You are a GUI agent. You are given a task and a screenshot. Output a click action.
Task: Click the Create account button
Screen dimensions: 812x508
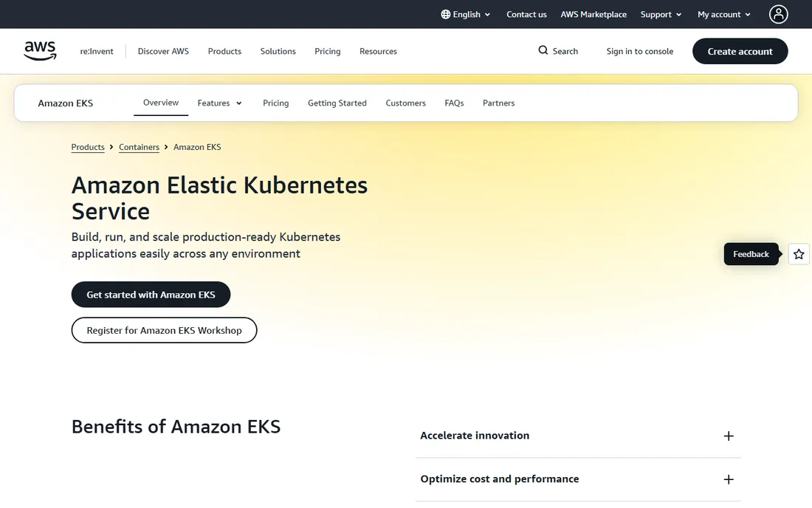tap(740, 51)
